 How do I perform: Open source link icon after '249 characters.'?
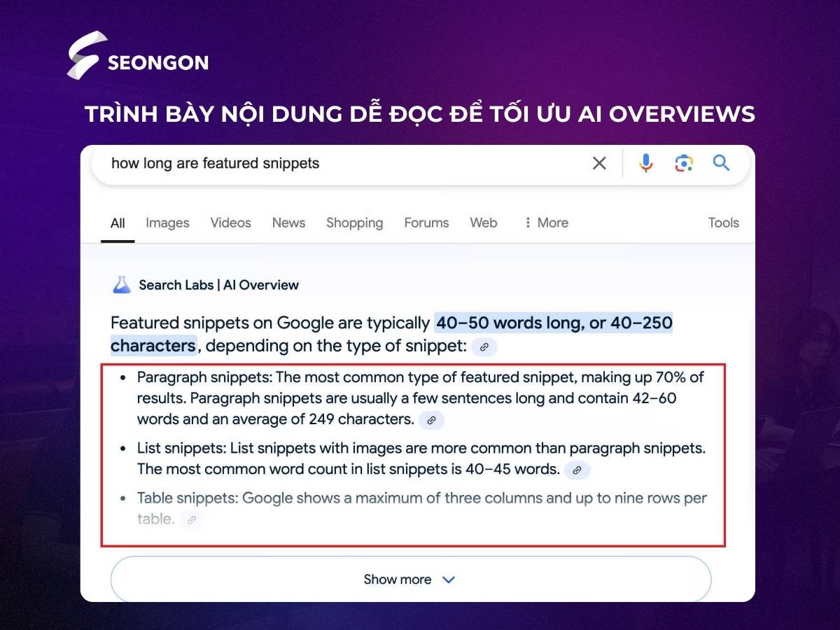(x=431, y=420)
